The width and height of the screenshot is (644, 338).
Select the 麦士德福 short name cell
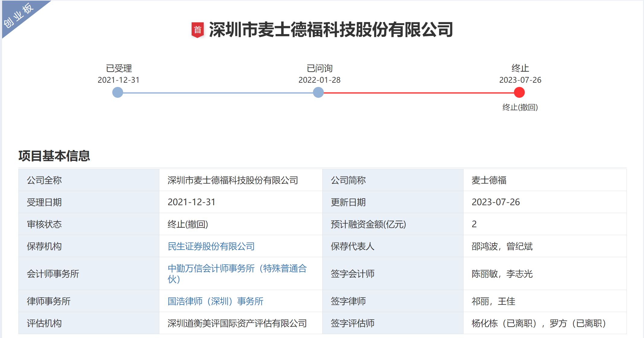tap(545, 180)
